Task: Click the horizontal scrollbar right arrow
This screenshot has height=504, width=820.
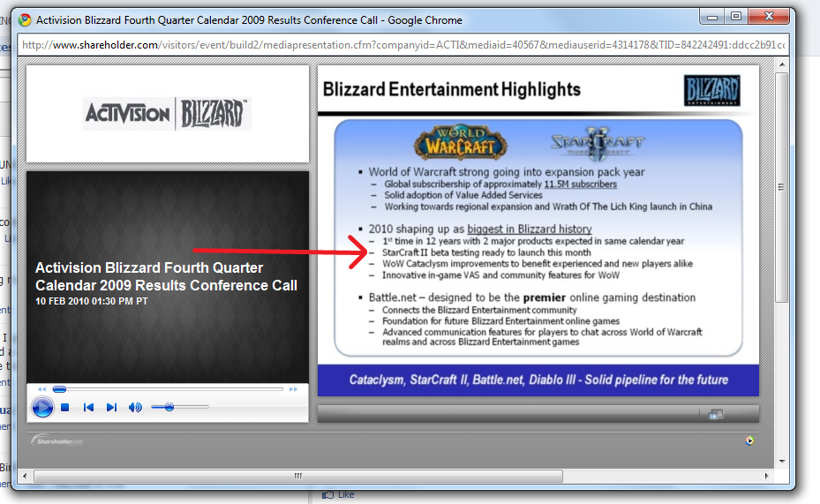Action: click(764, 476)
